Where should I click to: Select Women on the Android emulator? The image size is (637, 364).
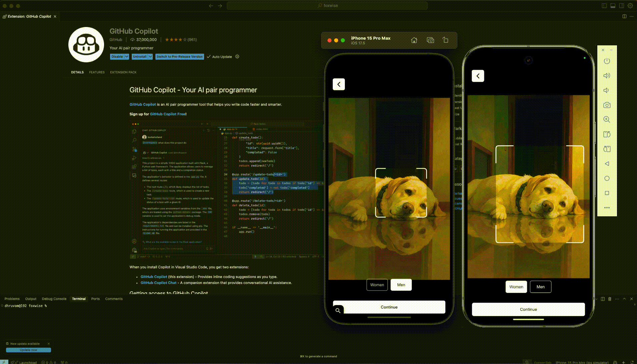pos(516,287)
